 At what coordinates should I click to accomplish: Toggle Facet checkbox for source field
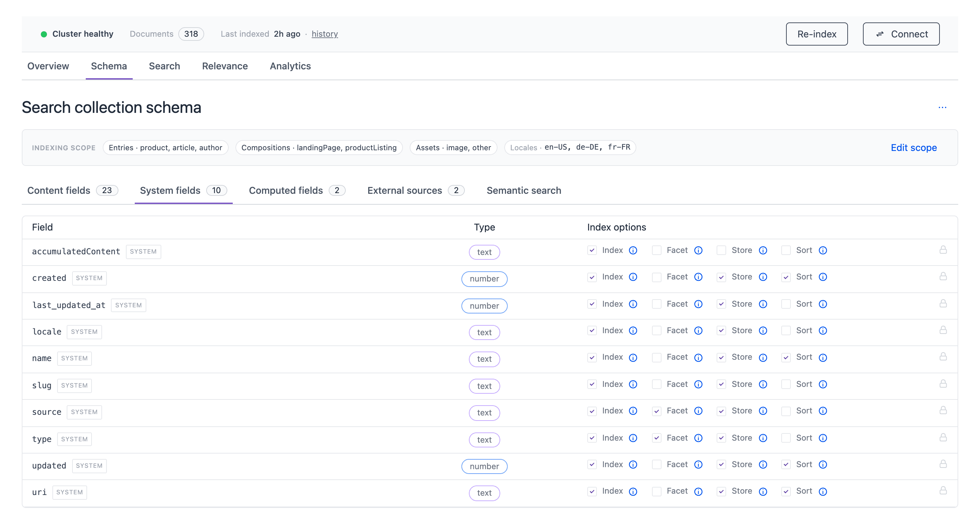[x=656, y=411]
